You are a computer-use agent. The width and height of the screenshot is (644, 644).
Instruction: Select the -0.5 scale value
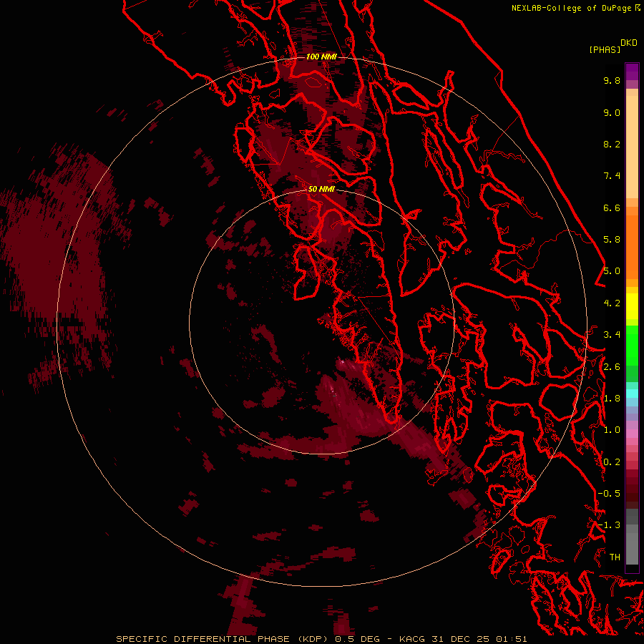point(609,494)
